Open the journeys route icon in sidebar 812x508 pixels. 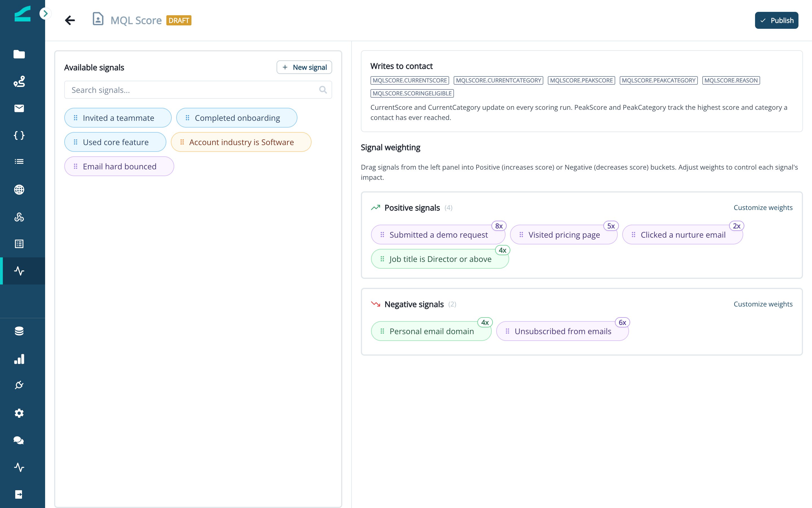pyautogui.click(x=19, y=81)
